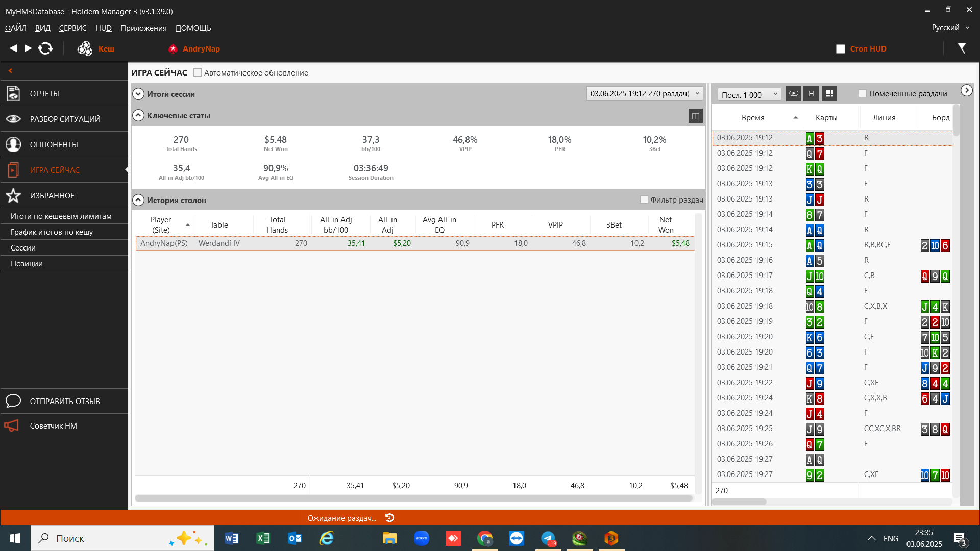
Task: Open the Посл. 1 000 hands dropdown
Action: pyautogui.click(x=749, y=94)
